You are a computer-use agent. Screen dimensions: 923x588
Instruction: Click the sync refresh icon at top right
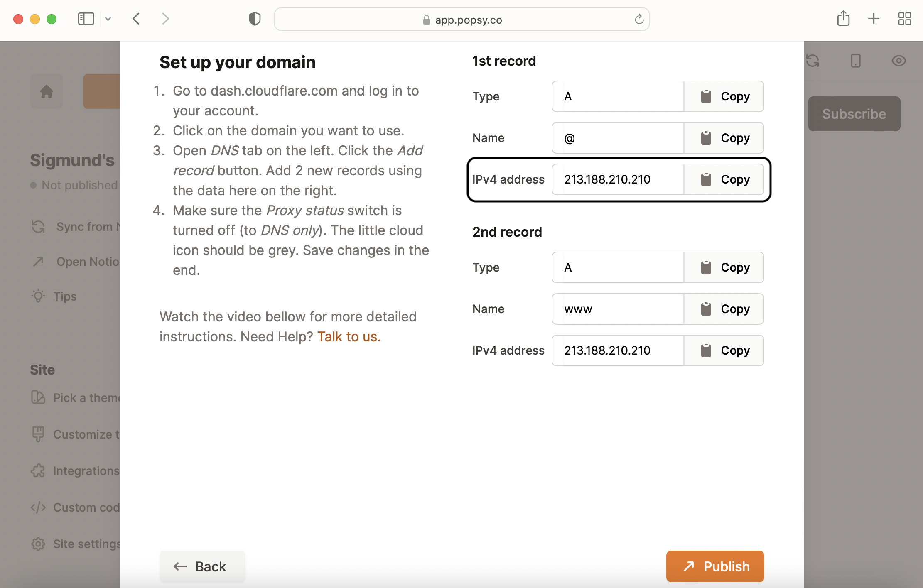pyautogui.click(x=813, y=61)
